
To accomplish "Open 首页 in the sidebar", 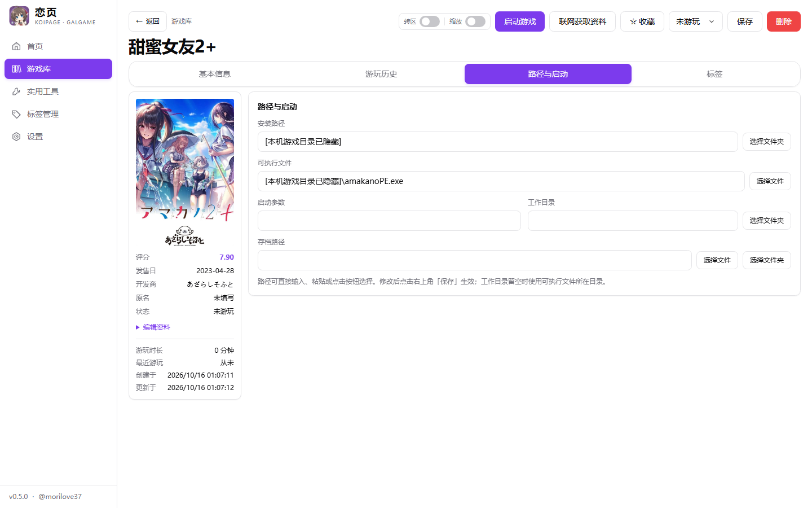I will 58,46.
